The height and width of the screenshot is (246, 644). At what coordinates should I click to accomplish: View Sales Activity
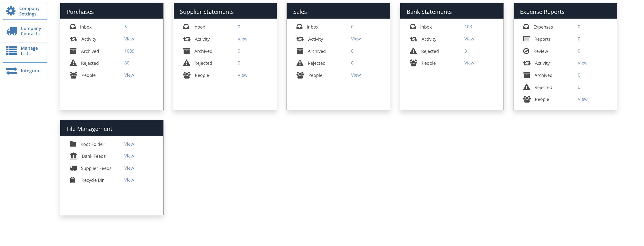point(356,39)
